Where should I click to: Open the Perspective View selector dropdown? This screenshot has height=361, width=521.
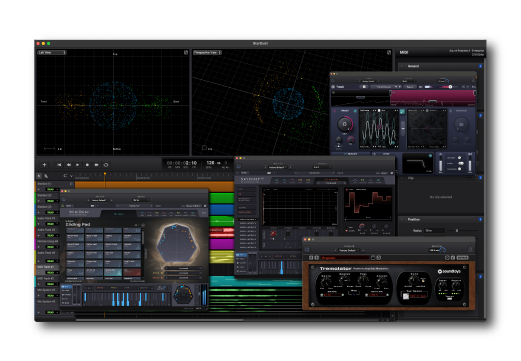click(207, 52)
